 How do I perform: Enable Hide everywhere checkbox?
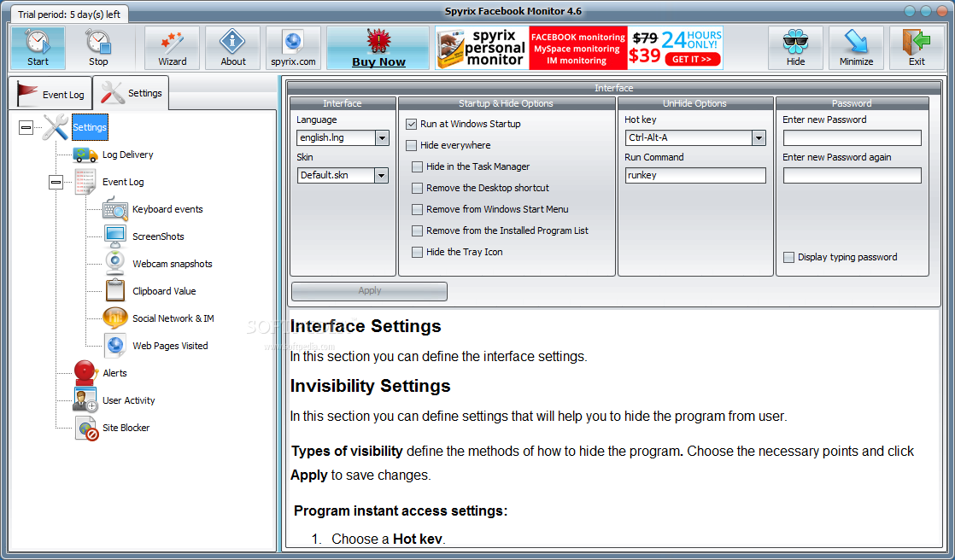coord(411,145)
